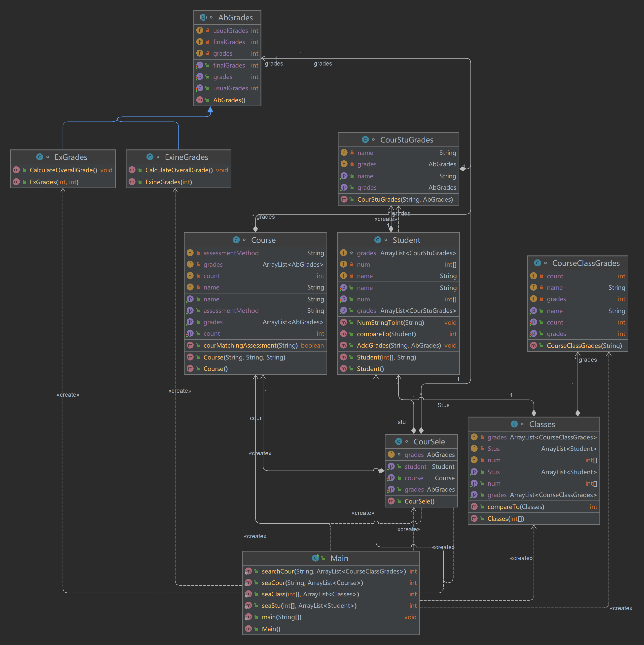Click the runnable class icon next to Main
The height and width of the screenshot is (645, 644).
(x=316, y=558)
